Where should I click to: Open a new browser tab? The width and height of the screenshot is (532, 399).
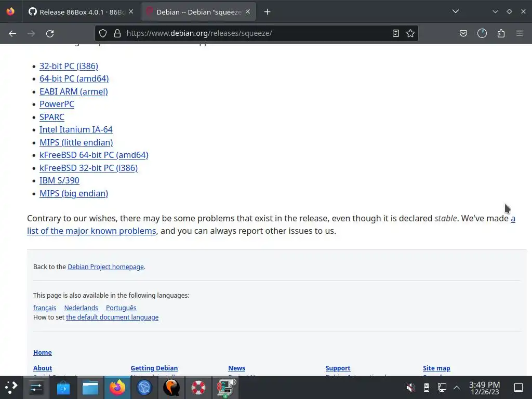click(x=268, y=12)
